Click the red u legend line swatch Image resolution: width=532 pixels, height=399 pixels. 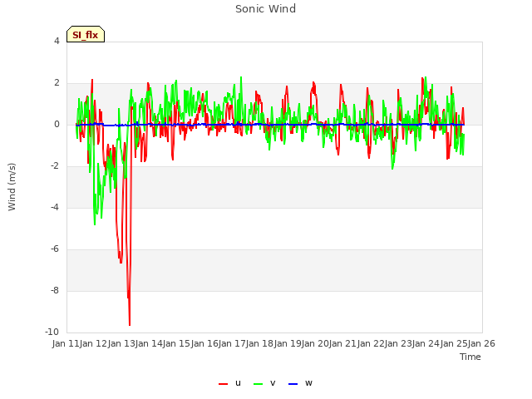[224, 384]
